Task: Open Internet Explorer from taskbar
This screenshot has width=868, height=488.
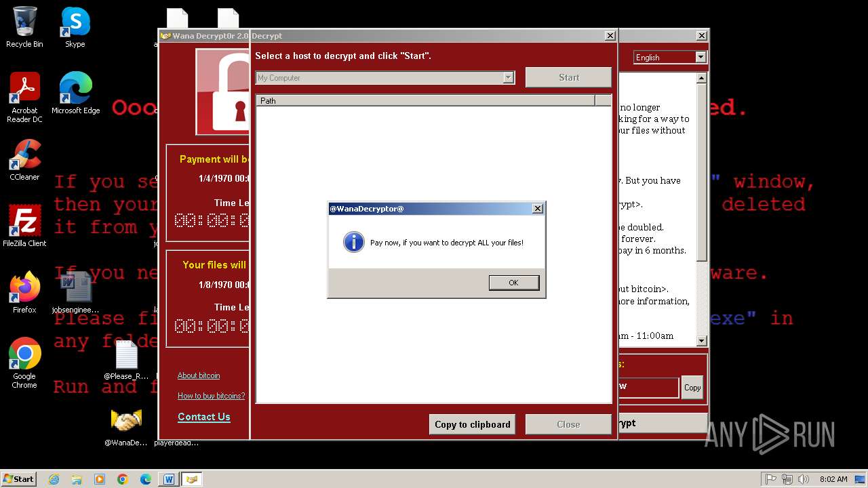Action: click(54, 479)
